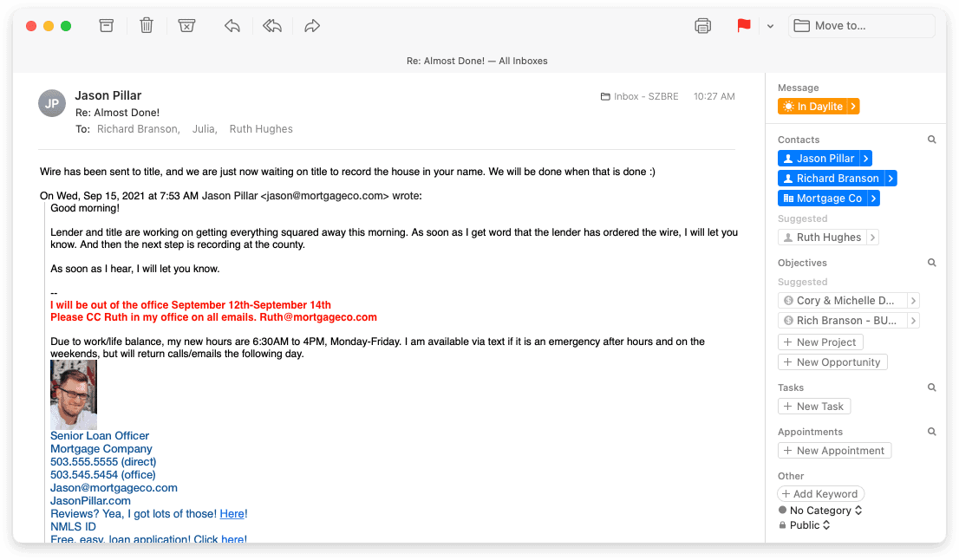Click recipient Ruth Hughes in To field
Screen dimensions: 959x560
click(x=261, y=129)
